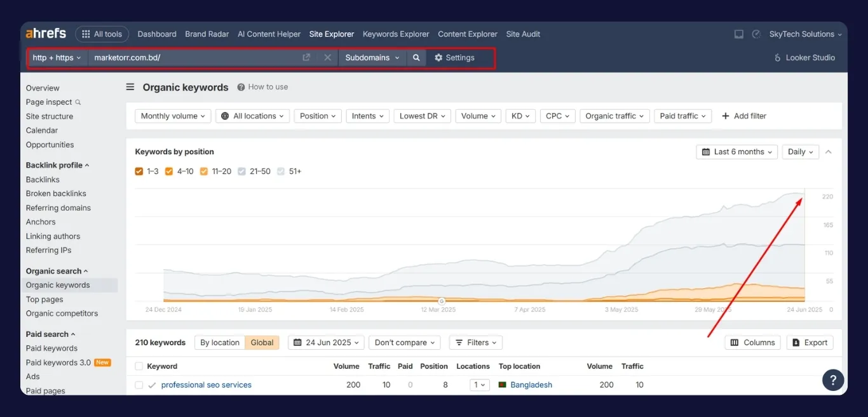Open the Last 6 months date range dropdown

pos(737,152)
